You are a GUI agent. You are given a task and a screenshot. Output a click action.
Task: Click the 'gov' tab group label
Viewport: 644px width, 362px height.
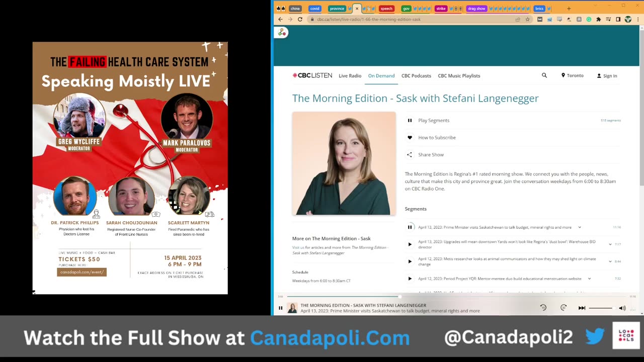click(x=406, y=9)
